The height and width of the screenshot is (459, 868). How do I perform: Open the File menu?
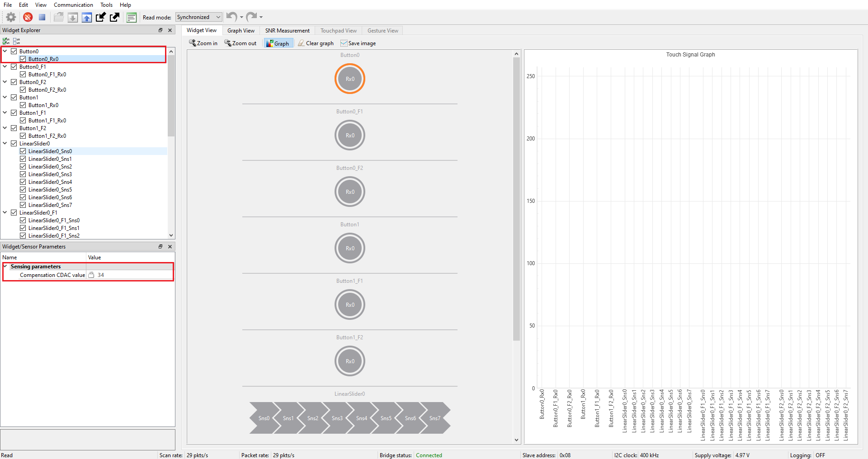tap(8, 5)
